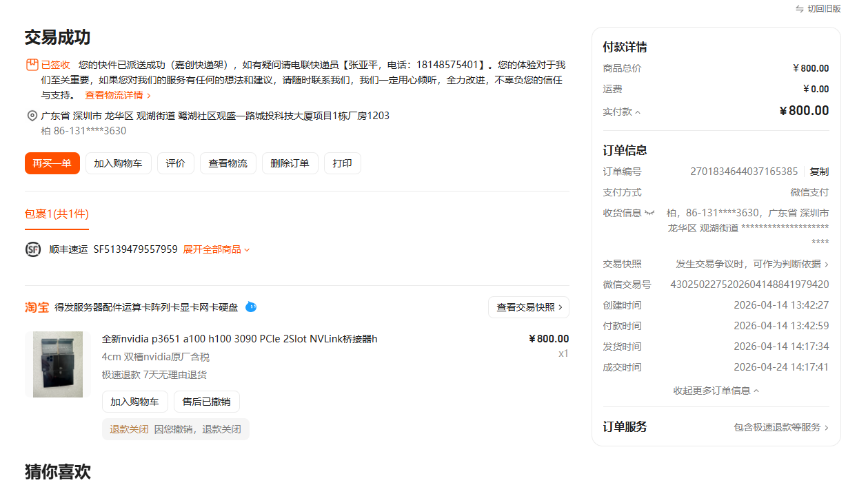Expand all products with 展开全部商品

[216, 249]
